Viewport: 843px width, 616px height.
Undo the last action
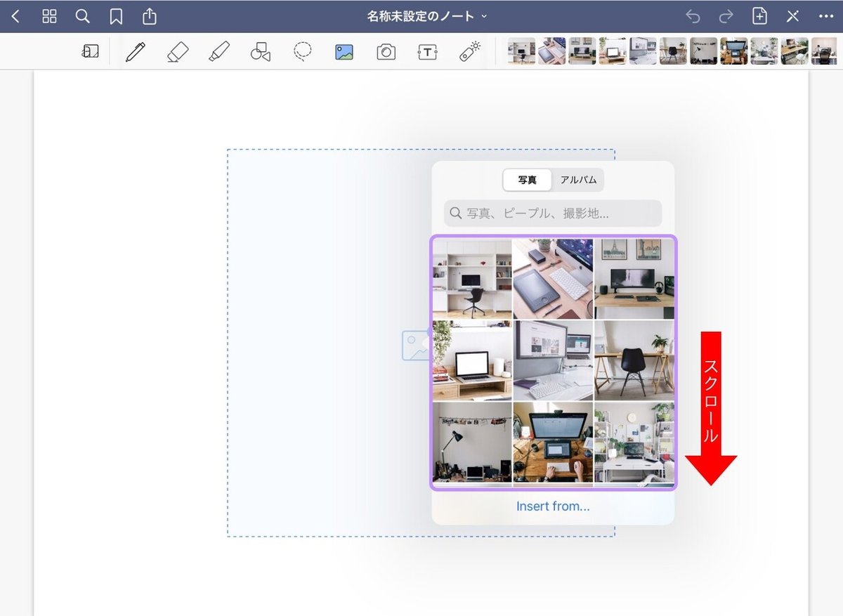click(693, 16)
